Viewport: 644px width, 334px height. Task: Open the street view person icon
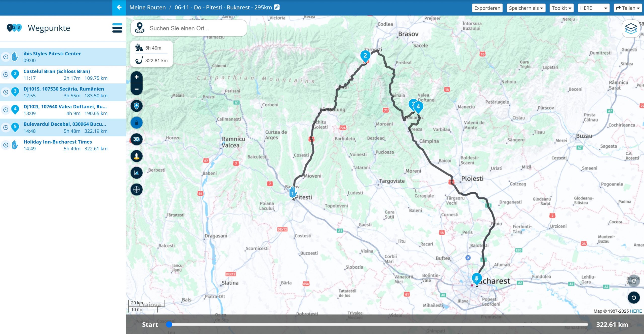[137, 156]
